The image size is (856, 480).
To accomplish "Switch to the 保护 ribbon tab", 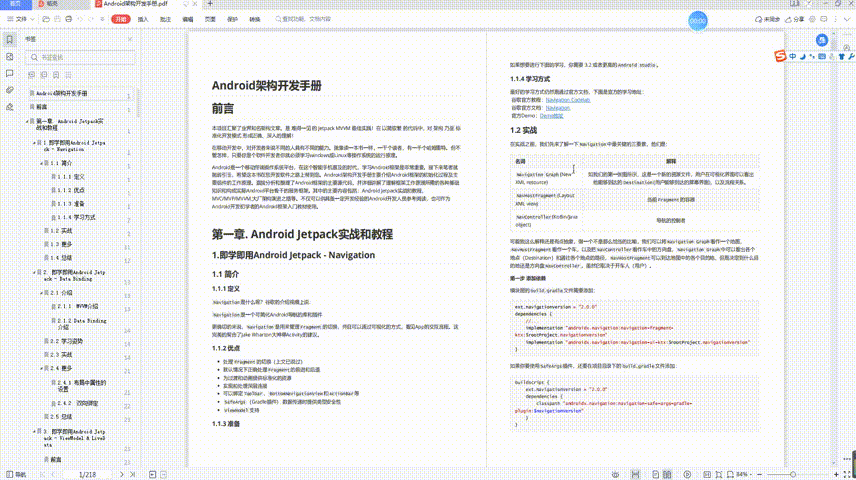I will coord(233,19).
